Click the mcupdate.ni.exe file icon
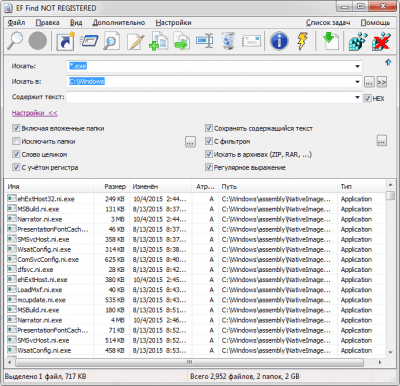The height and width of the screenshot is (386, 400). tap(12, 300)
